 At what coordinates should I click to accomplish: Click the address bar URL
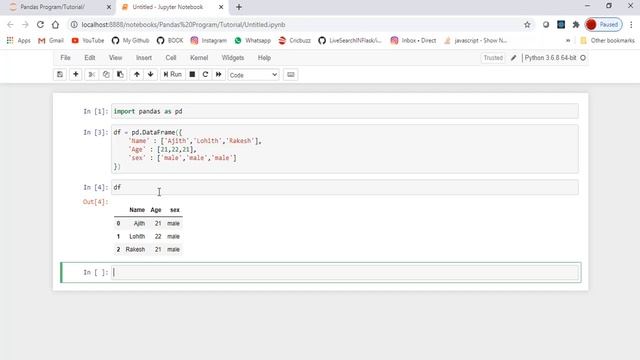(183, 24)
